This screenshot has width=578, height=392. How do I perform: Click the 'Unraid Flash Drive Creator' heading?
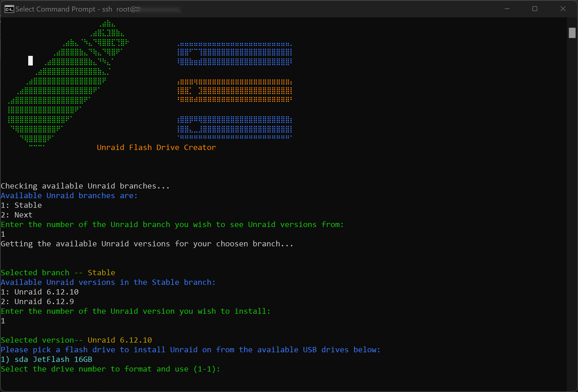tap(156, 147)
